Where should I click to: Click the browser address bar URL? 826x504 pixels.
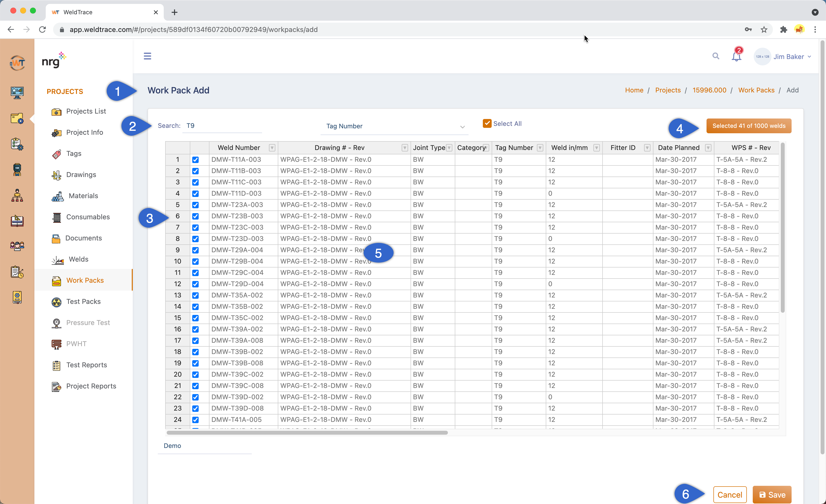[193, 30]
